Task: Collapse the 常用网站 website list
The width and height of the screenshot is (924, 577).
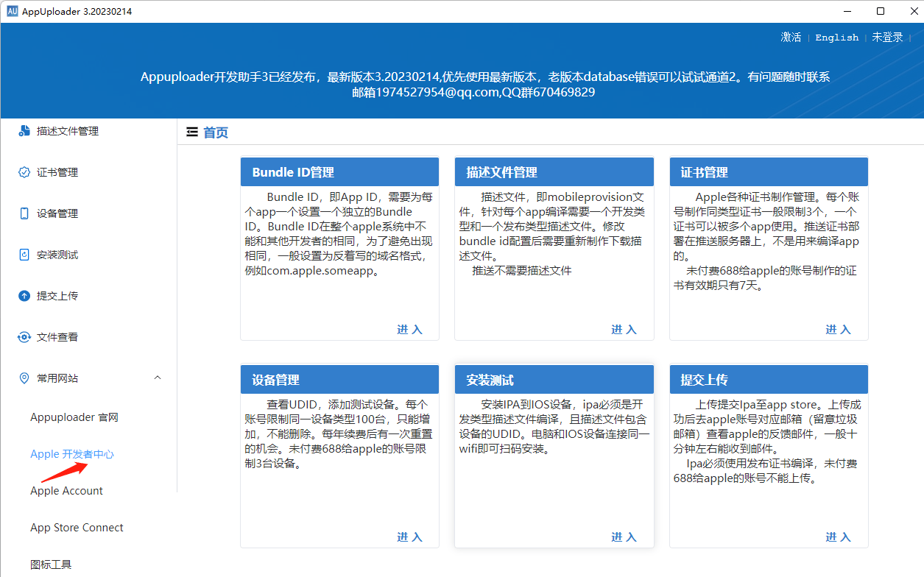Action: tap(157, 377)
